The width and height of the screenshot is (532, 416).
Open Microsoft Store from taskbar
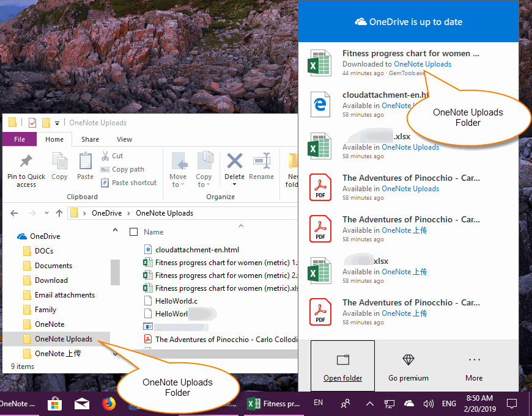[54, 404]
